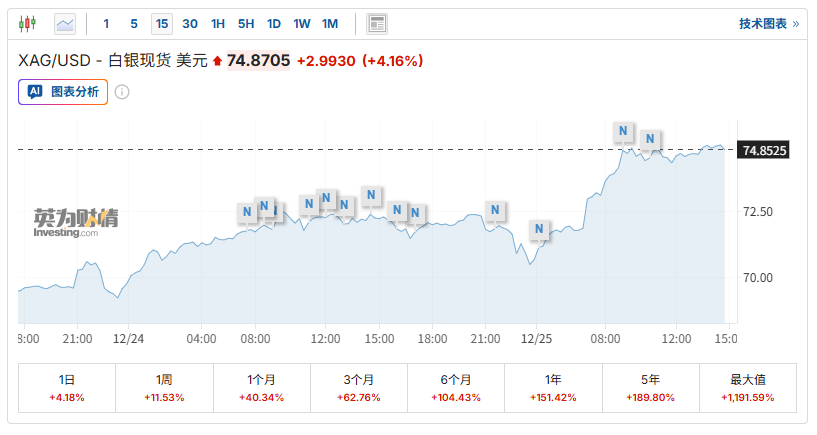817x435 pixels.
Task: Click the info icon beside 图表分析
Action: click(x=122, y=92)
